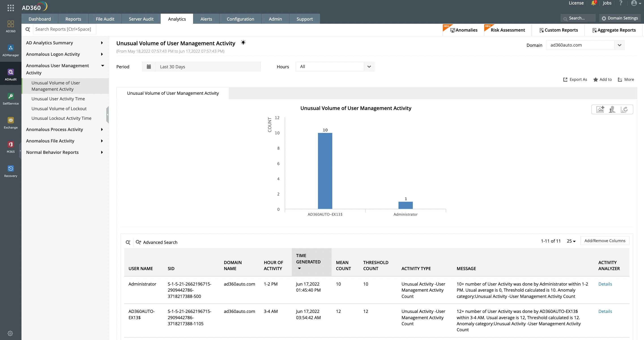Collapse the Anomalous User Management Activity section

click(102, 66)
